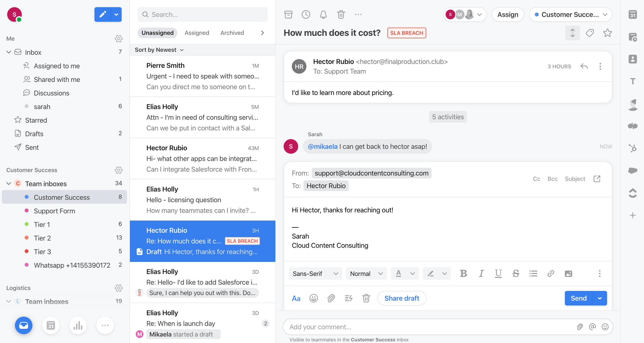This screenshot has height=343, width=644.
Task: Attach a file with draft paperclip
Action: 331,298
